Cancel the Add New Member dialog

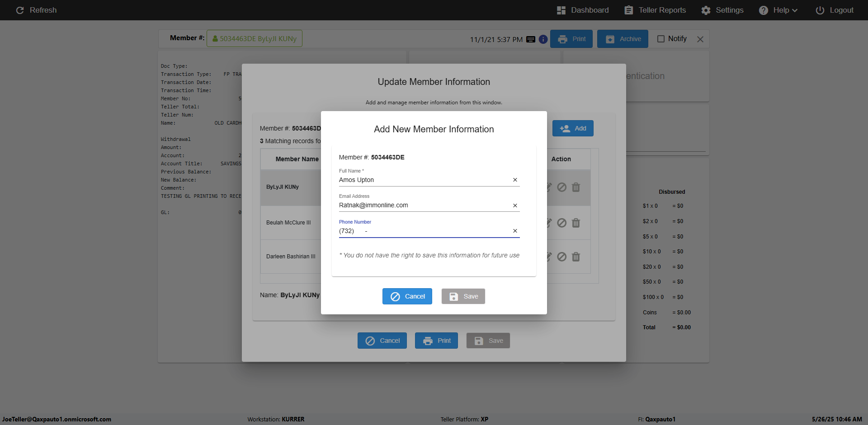(407, 296)
